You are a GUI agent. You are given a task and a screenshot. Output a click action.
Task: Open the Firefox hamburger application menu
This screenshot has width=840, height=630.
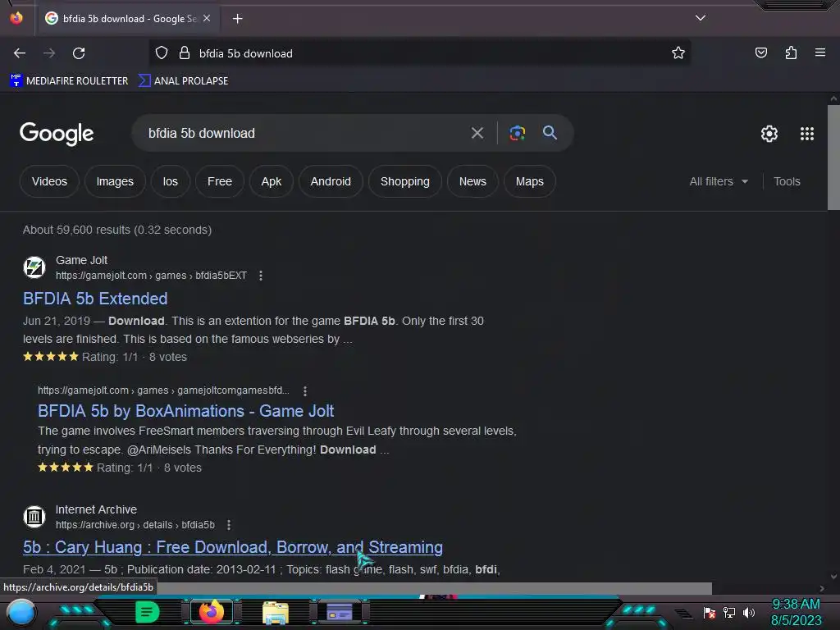click(x=819, y=52)
